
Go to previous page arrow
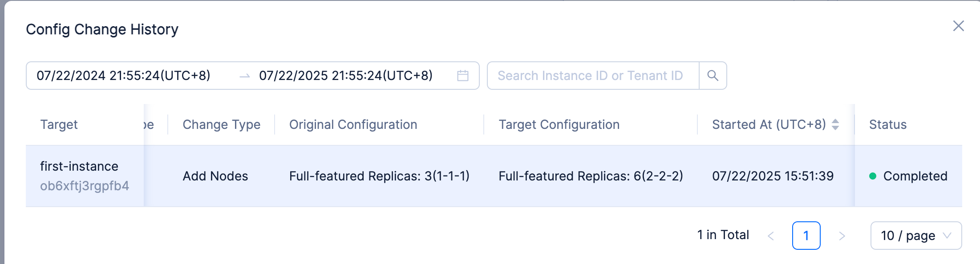(x=771, y=236)
